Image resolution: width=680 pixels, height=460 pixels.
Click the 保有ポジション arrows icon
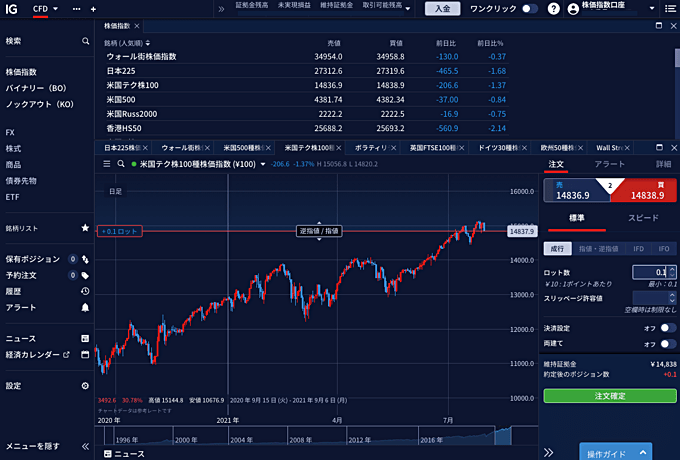(x=85, y=259)
